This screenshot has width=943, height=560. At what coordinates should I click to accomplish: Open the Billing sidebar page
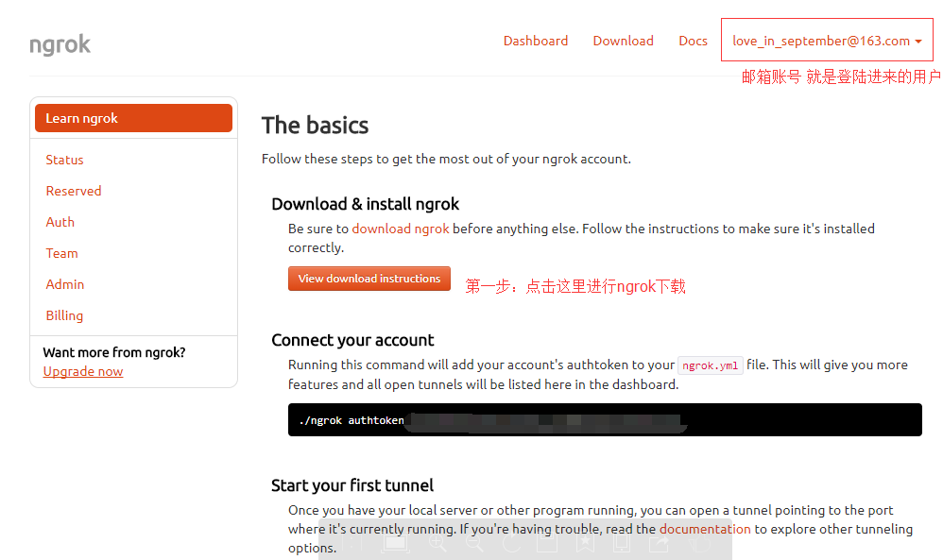click(x=64, y=316)
